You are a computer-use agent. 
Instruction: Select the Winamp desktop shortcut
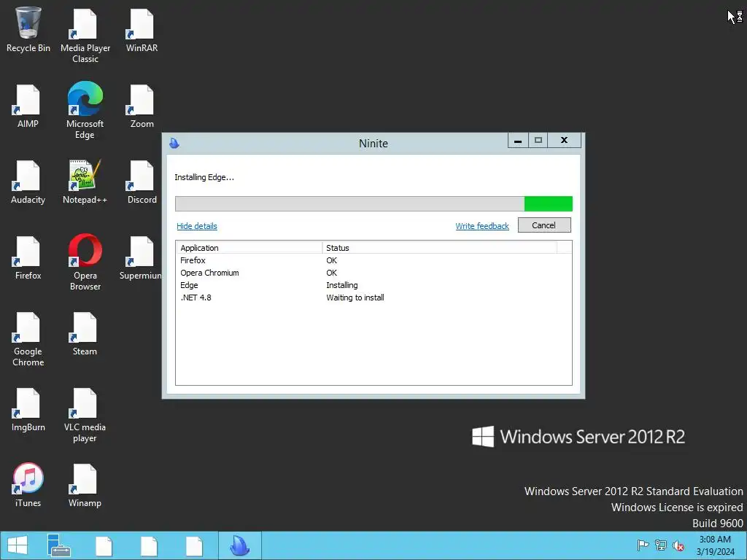click(x=85, y=485)
